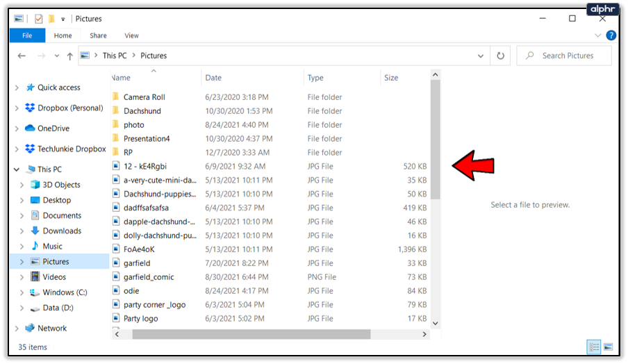The image size is (628, 364).
Task: Expand the Videos tree node
Action: (x=22, y=277)
